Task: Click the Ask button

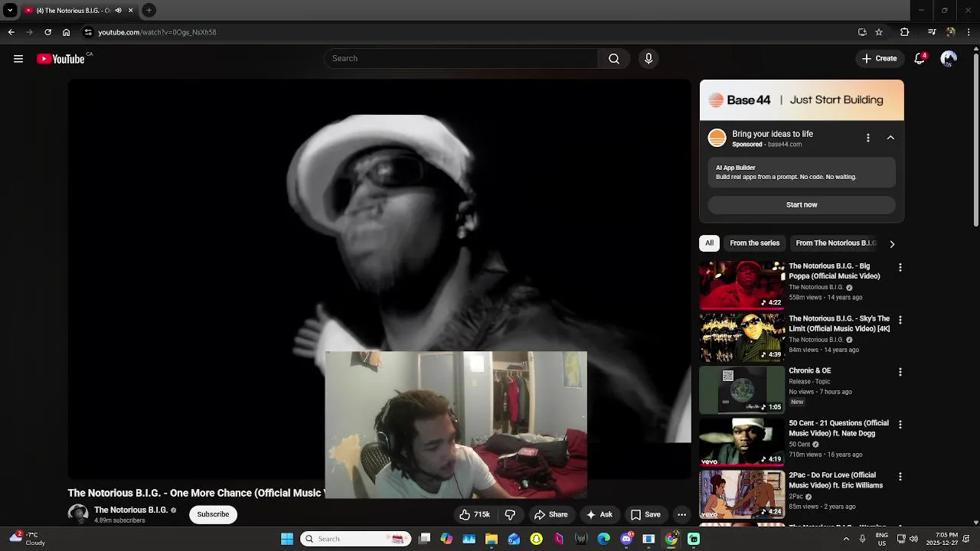Action: coord(599,514)
